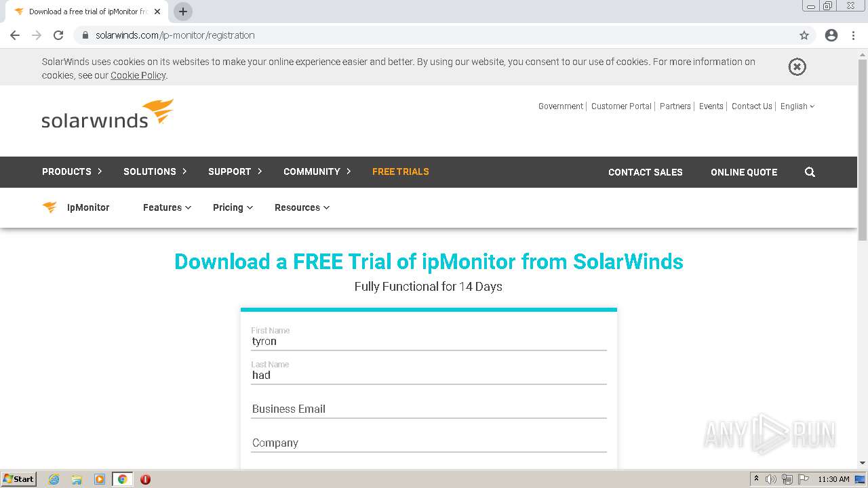Image resolution: width=868 pixels, height=488 pixels.
Task: Open the Features dropdown
Action: coord(167,207)
